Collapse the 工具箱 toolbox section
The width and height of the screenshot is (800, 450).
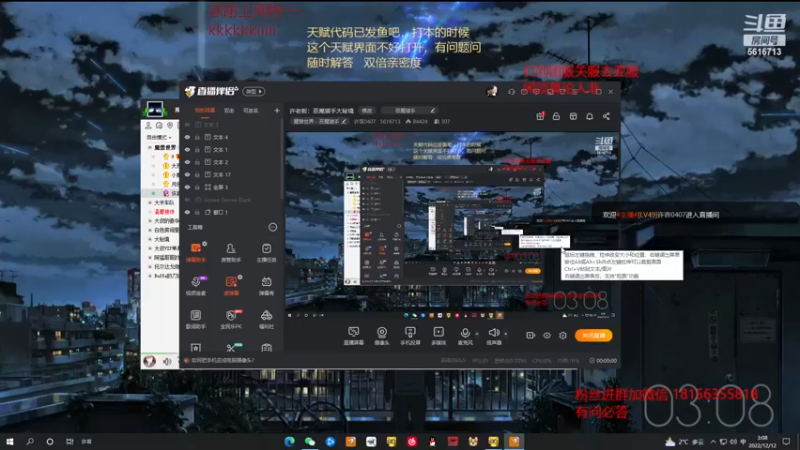272,227
